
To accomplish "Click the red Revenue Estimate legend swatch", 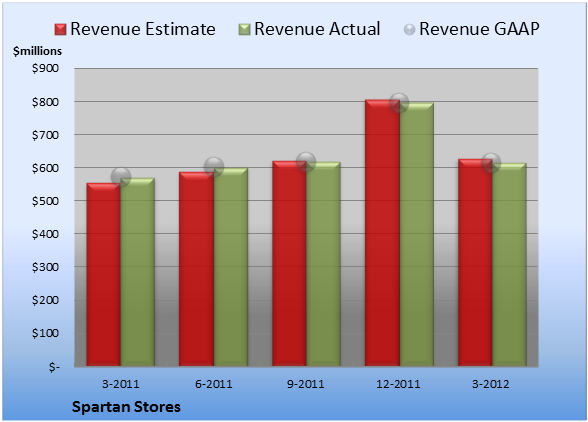I will point(60,29).
